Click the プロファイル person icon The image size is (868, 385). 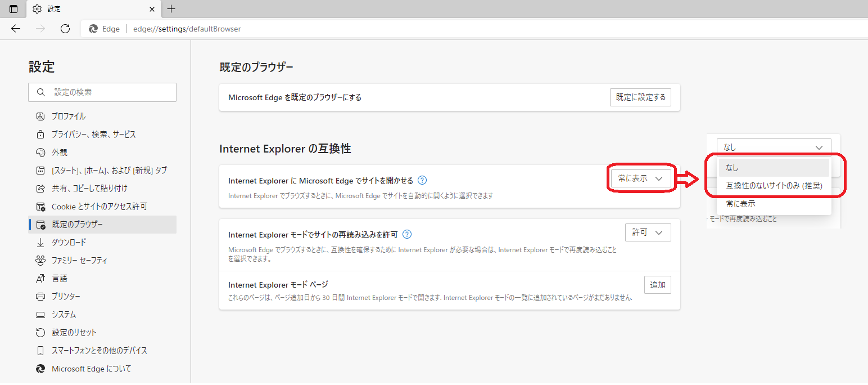40,117
